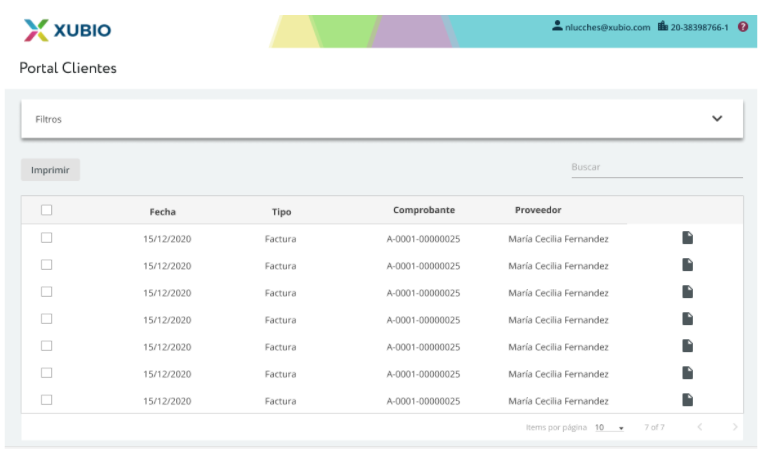Click the company building icon beside 20-38398766-1
This screenshot has height=449, width=758.
(663, 26)
